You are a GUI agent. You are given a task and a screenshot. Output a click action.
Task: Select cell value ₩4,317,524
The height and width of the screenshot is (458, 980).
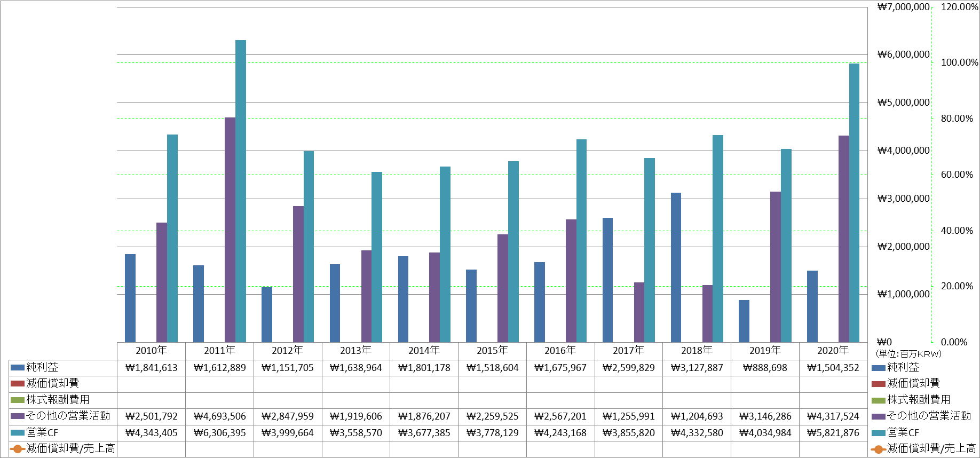[x=833, y=416]
